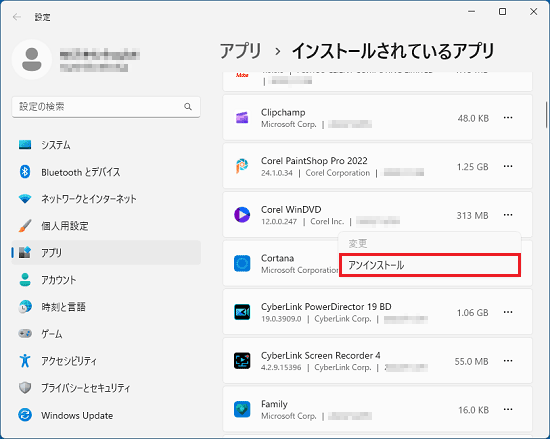Click the Clipchamp app icon

pyautogui.click(x=242, y=117)
